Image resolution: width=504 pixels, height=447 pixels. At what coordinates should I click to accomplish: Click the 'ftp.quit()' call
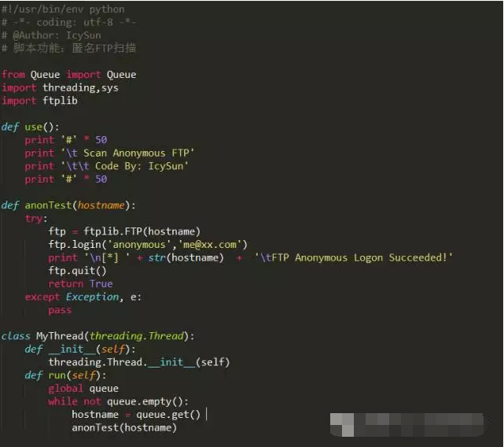click(77, 271)
